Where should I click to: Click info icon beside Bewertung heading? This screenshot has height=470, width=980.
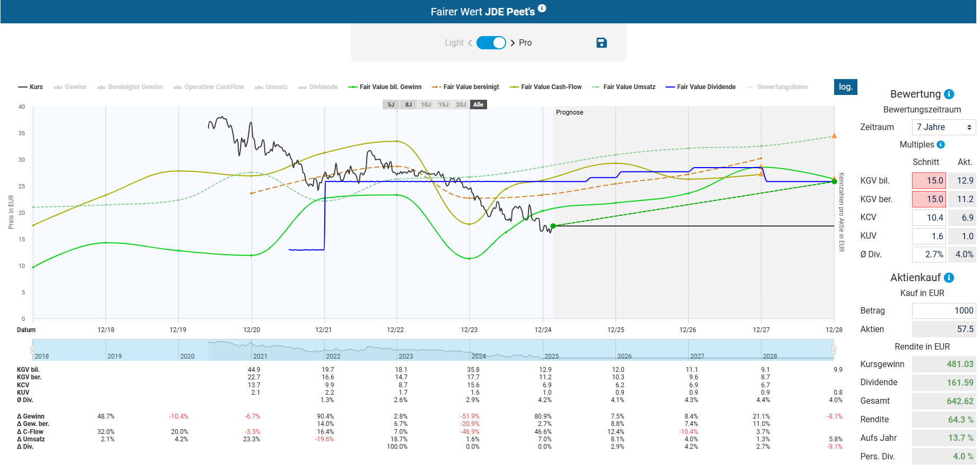coord(949,94)
